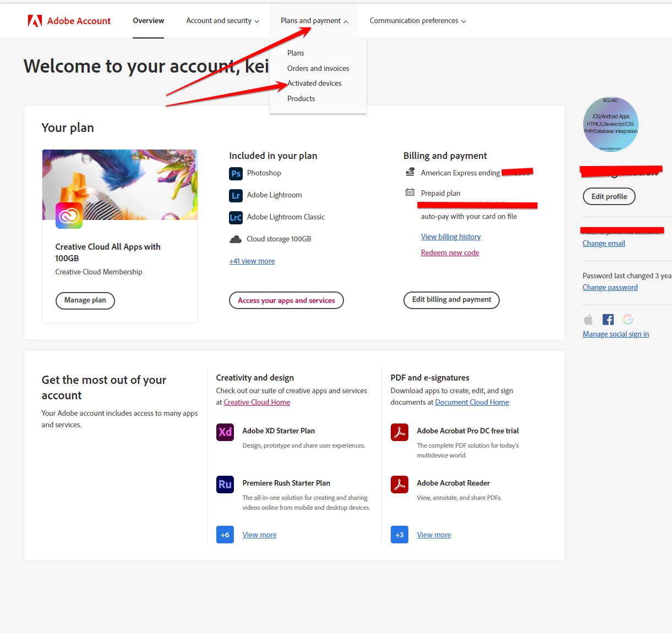This screenshot has height=633, width=672.
Task: Click the Premiere Rush Ru icon
Action: (x=225, y=485)
